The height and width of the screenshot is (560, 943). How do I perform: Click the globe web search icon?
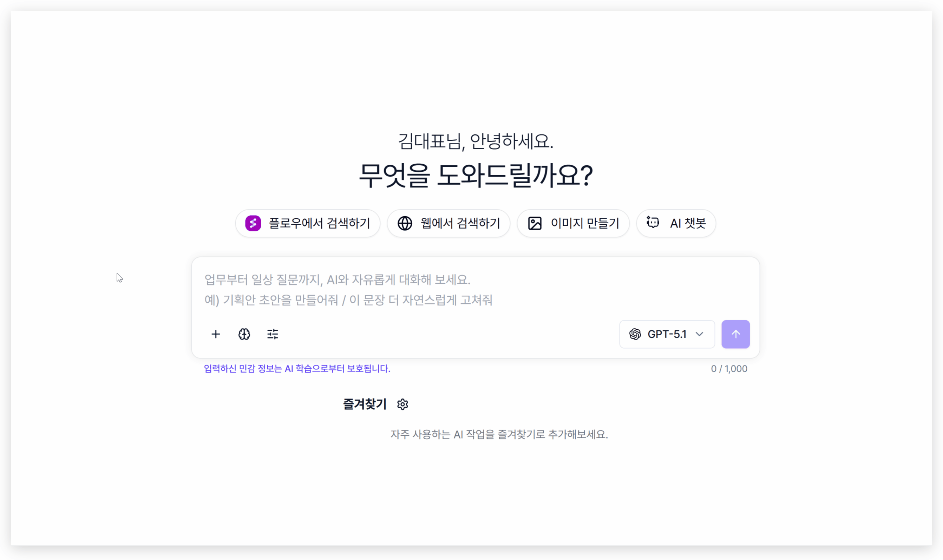click(x=405, y=223)
